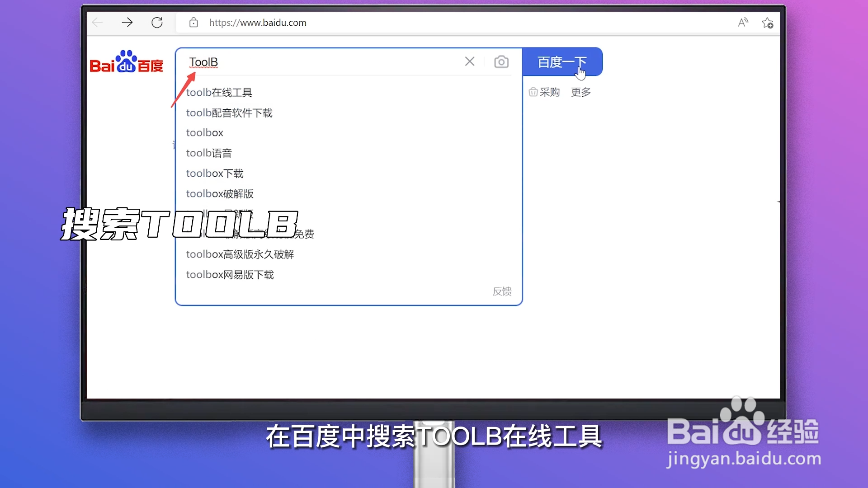
Task: Reload the page with the refresh icon
Action: [157, 22]
